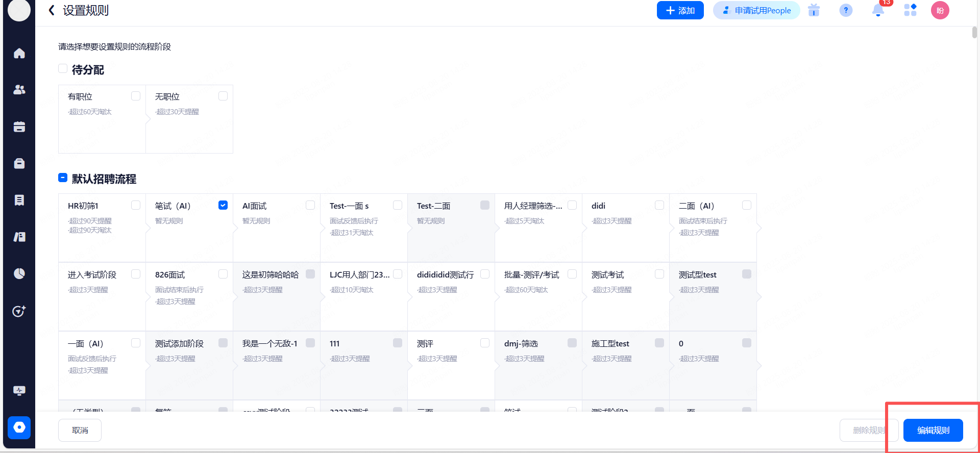Uncheck the 笔试（AI）stage checkbox
This screenshot has width=980, height=453.
pyautogui.click(x=223, y=205)
